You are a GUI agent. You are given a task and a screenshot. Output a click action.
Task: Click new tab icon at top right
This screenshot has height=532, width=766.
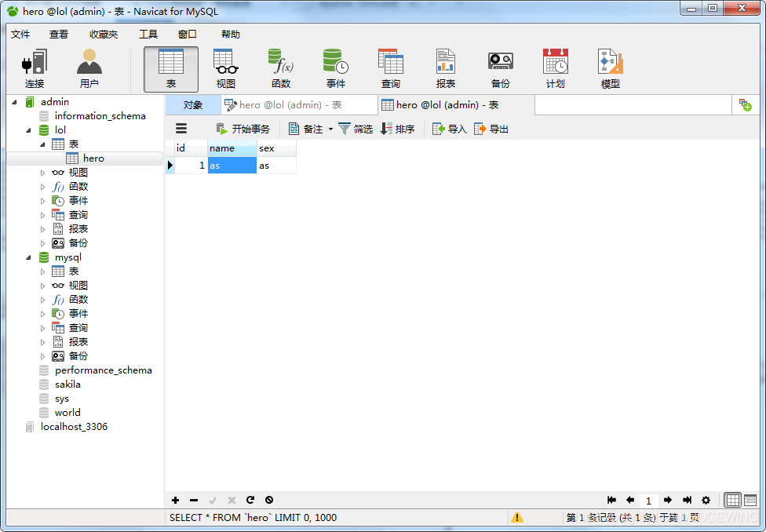pos(746,105)
